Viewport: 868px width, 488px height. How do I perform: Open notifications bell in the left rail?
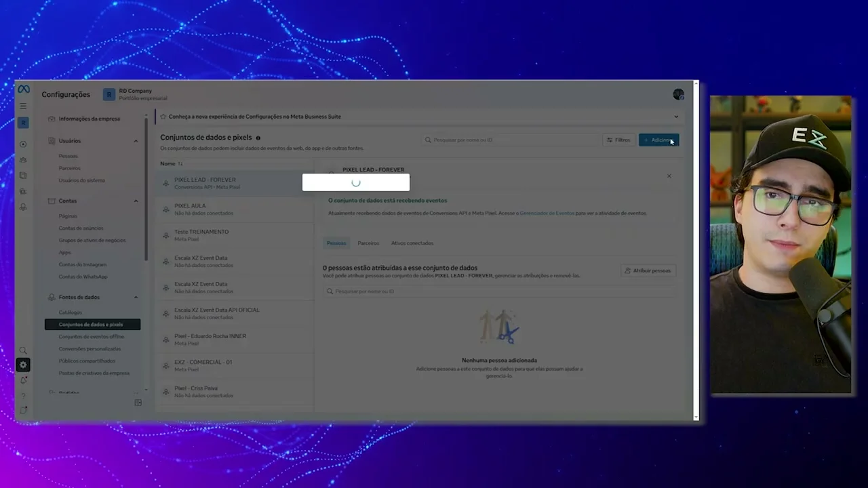coord(23,381)
